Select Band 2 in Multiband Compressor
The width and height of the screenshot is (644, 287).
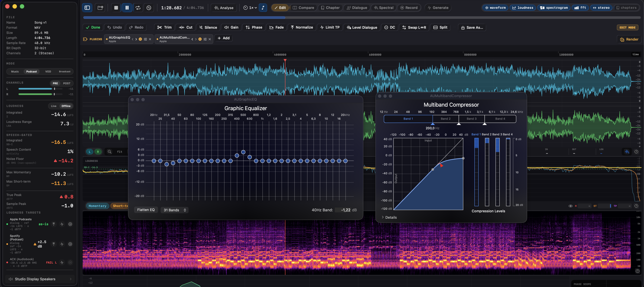pyautogui.click(x=446, y=119)
